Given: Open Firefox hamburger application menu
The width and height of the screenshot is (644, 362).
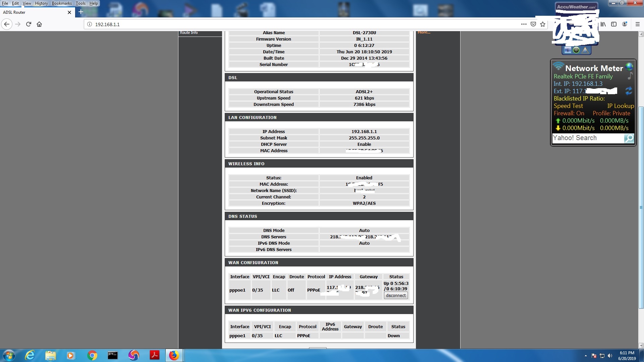Looking at the screenshot, I should coord(638,24).
